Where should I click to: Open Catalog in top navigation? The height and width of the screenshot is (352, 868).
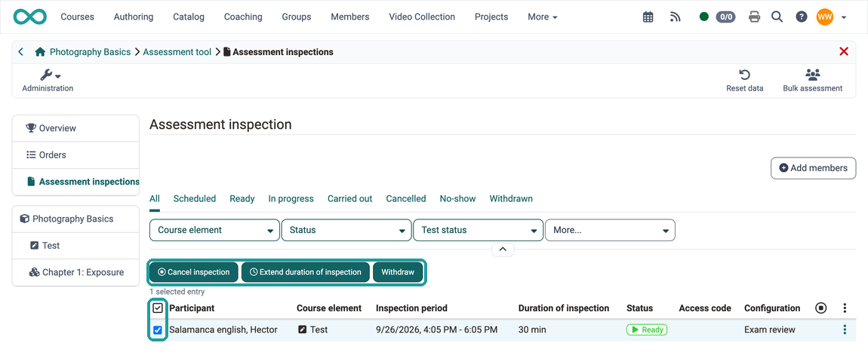[188, 17]
